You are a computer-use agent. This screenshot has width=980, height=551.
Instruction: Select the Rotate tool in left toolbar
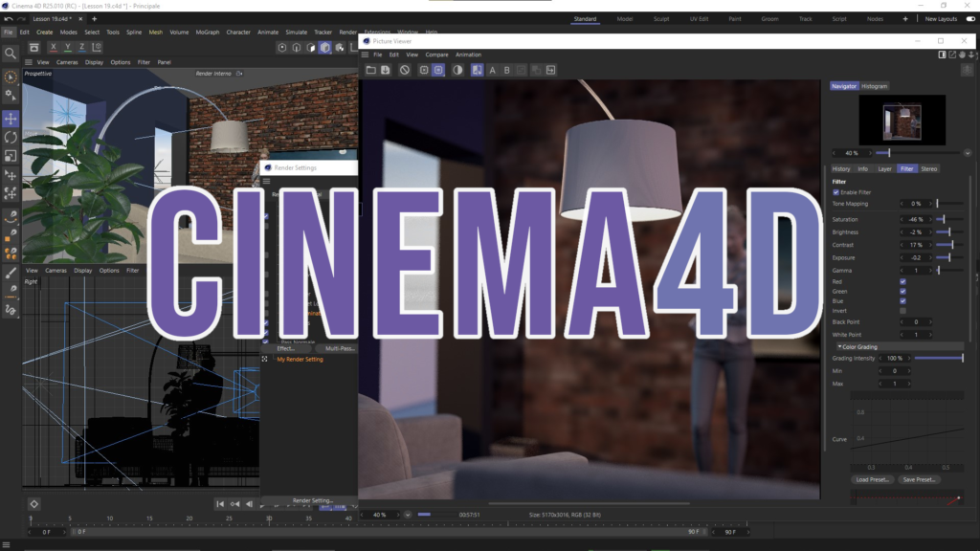click(x=11, y=138)
